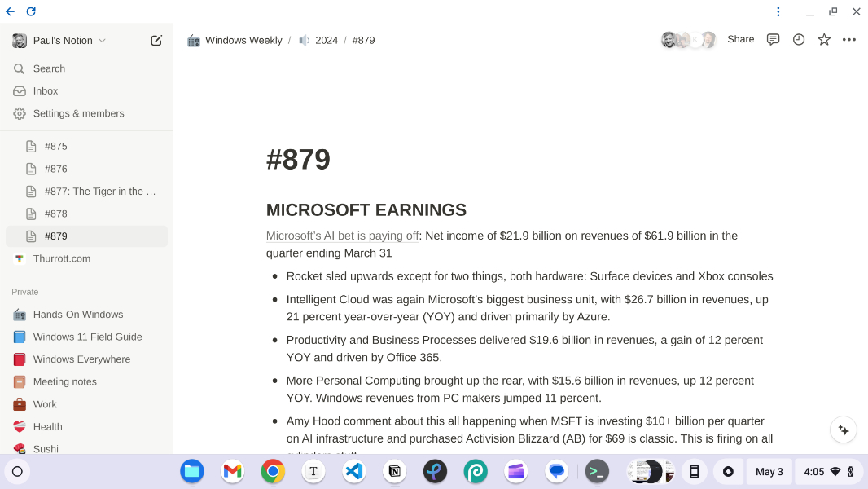The image size is (868, 489).
Task: Click the 'Amy Hood comment' bullet text
Action: click(529, 436)
